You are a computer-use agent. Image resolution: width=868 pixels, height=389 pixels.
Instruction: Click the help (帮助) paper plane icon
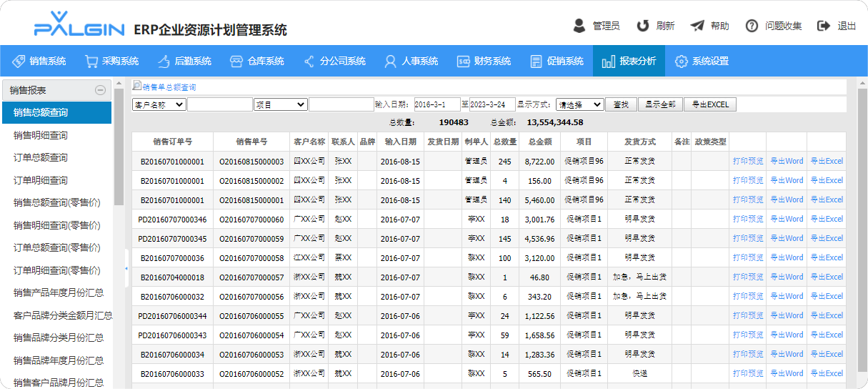coord(697,26)
